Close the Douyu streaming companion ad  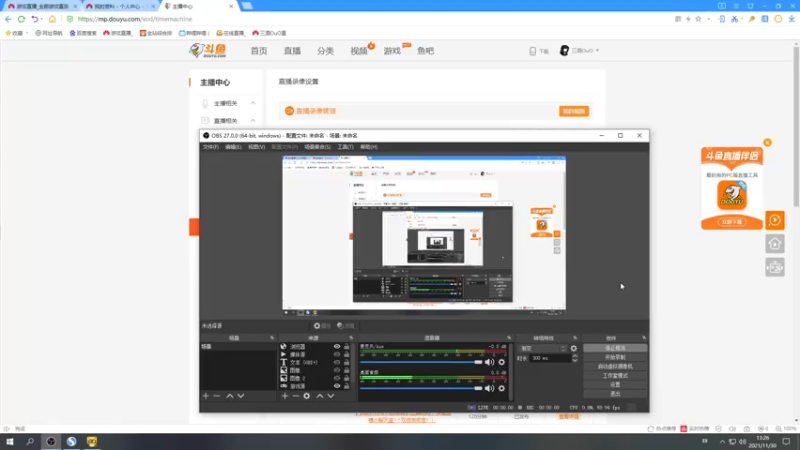coord(767,142)
